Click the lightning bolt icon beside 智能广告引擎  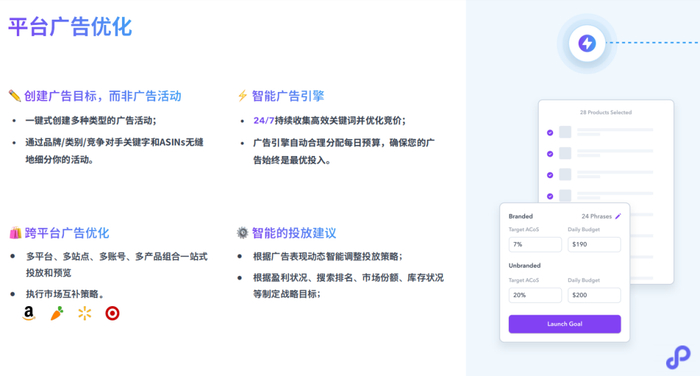pos(242,96)
